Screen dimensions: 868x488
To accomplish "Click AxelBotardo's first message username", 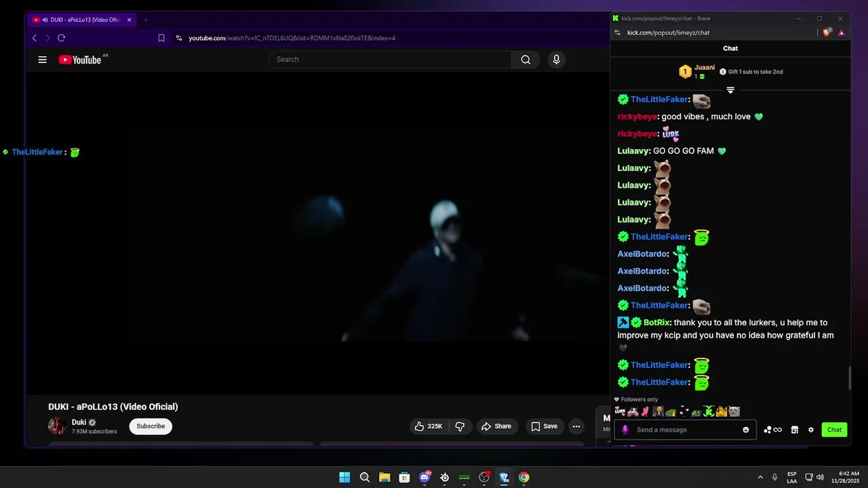I will click(642, 253).
